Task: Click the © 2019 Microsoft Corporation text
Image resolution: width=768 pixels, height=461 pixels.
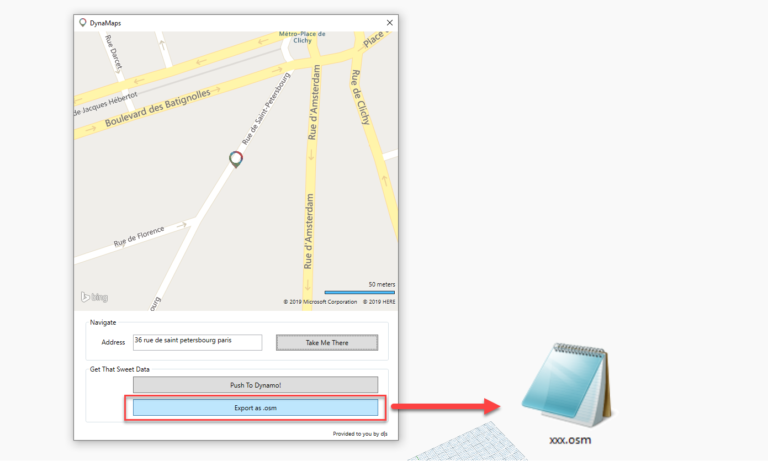Action: (x=320, y=302)
